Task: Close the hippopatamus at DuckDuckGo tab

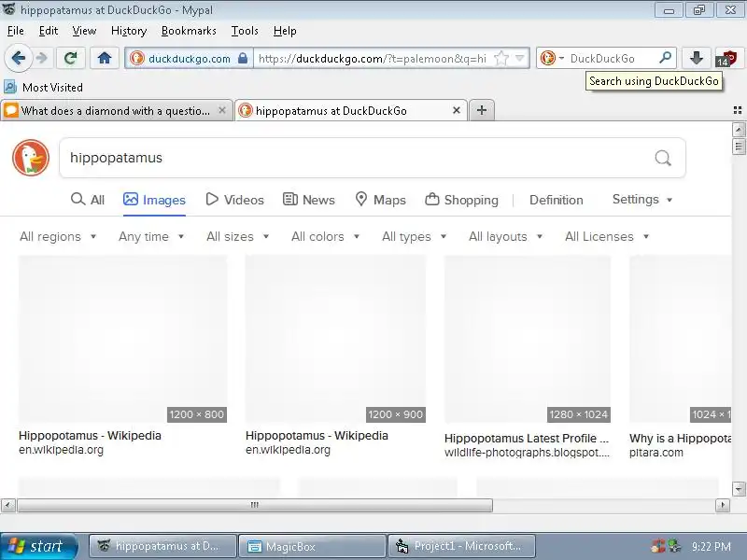Action: tap(456, 110)
